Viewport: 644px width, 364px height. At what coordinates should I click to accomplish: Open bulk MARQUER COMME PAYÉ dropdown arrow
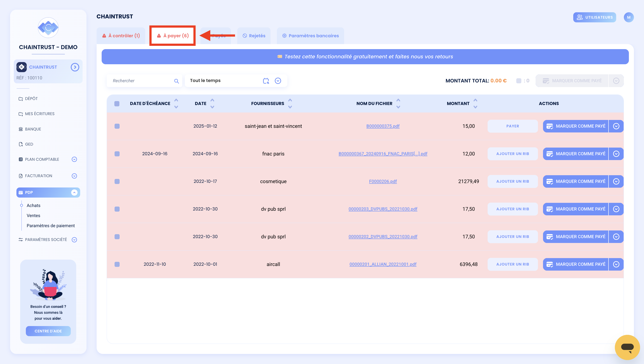click(x=616, y=81)
